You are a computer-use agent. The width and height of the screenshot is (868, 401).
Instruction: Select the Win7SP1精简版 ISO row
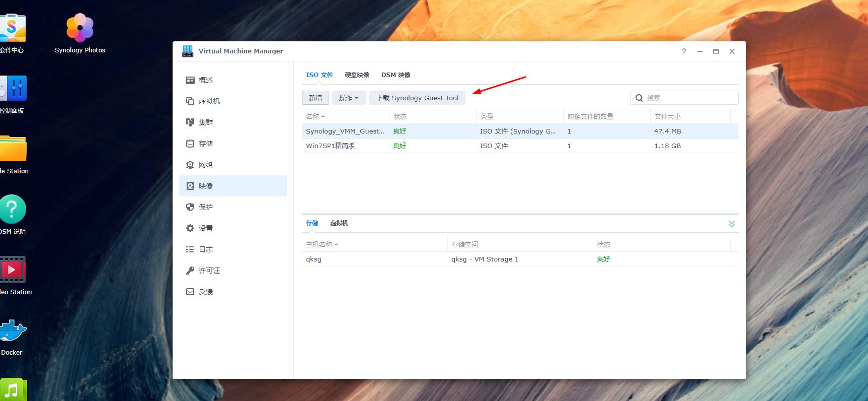pyautogui.click(x=331, y=146)
